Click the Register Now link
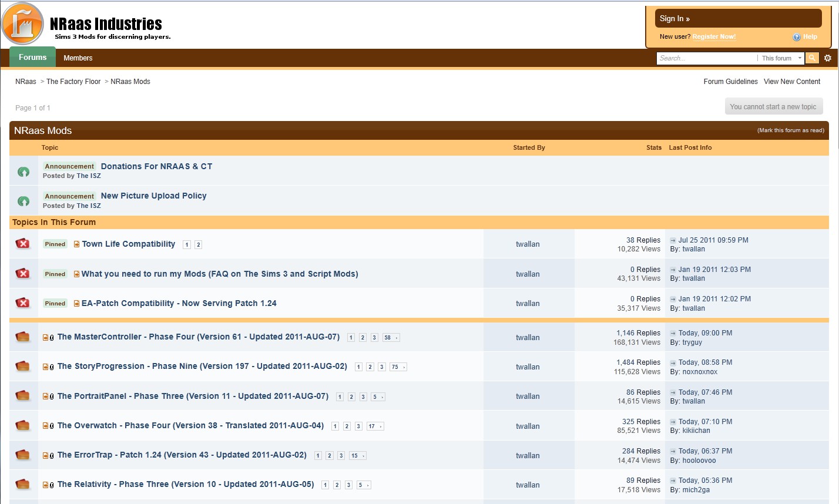The image size is (839, 504). 714,36
